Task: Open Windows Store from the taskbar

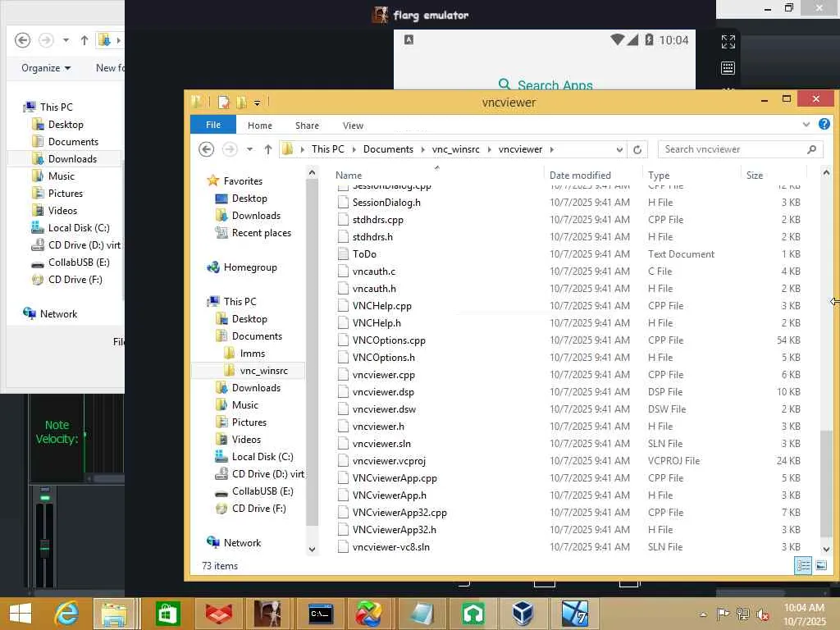Action: click(167, 614)
